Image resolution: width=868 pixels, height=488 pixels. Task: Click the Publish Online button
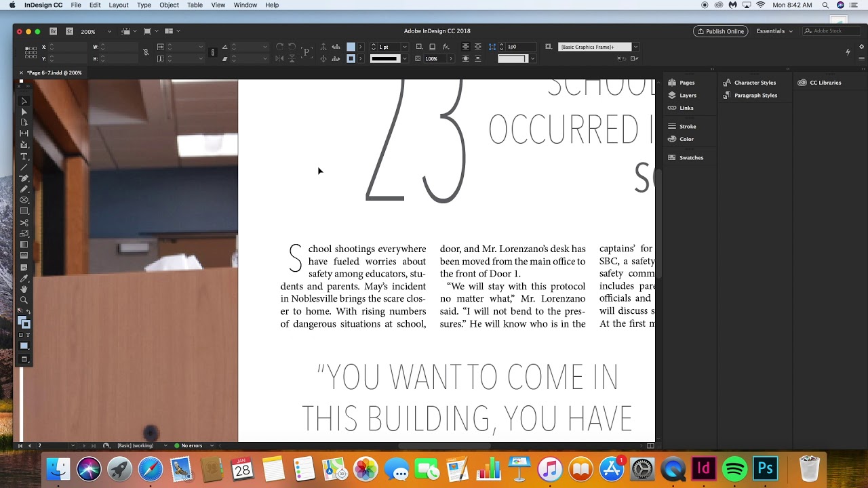[x=720, y=31]
